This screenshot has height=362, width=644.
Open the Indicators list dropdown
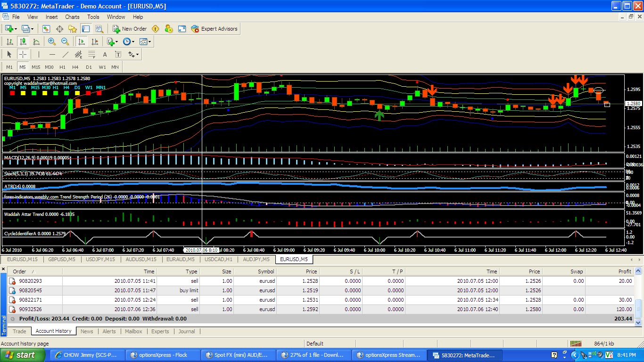pyautogui.click(x=112, y=41)
